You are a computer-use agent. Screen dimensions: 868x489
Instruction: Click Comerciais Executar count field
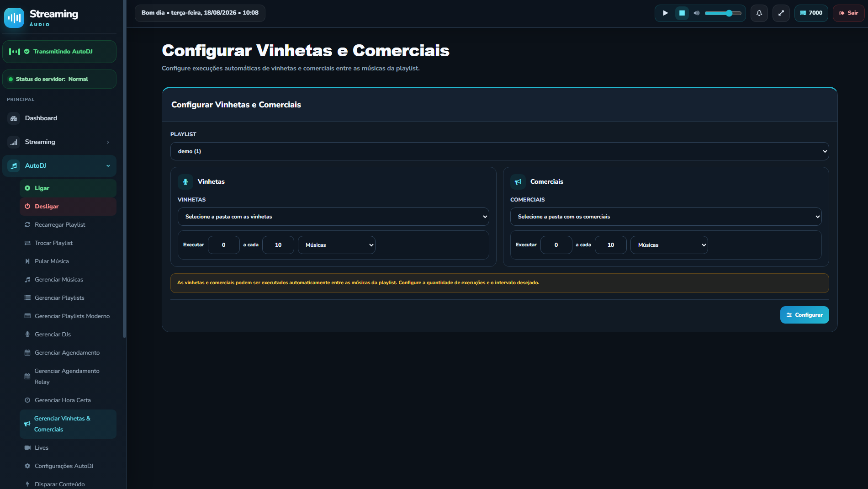(x=556, y=245)
